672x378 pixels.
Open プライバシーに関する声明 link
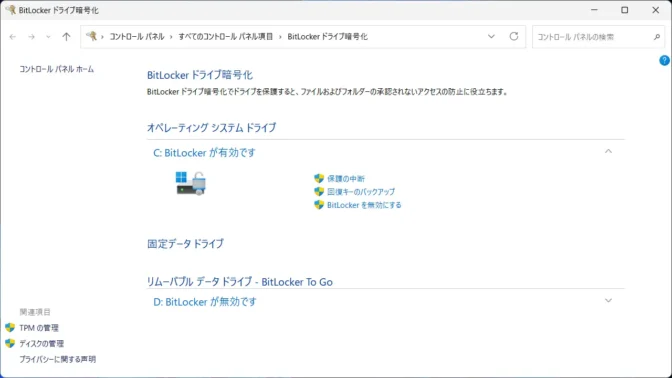click(57, 359)
